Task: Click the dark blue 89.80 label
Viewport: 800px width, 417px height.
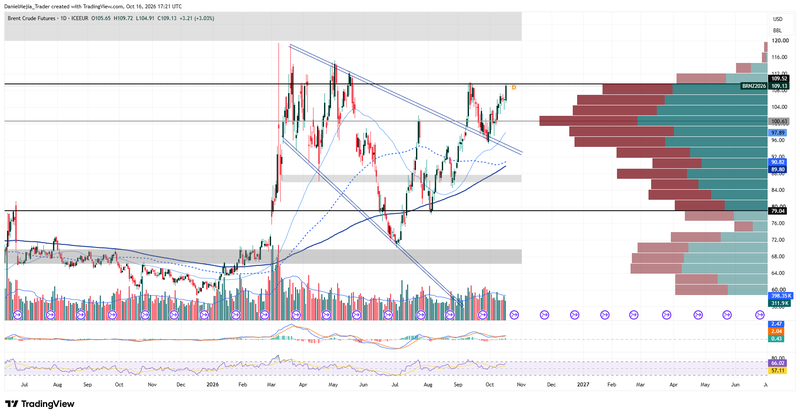Action: click(x=778, y=169)
